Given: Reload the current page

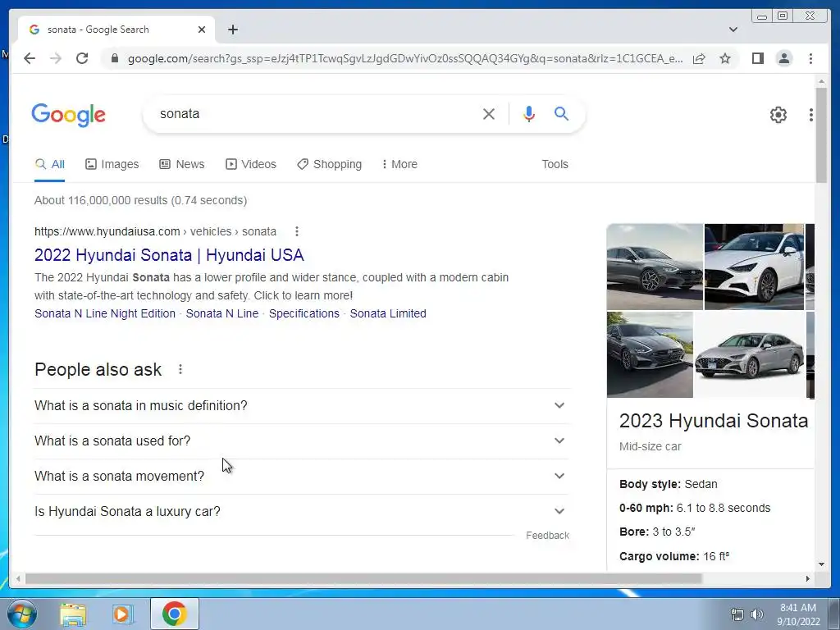Looking at the screenshot, I should pyautogui.click(x=82, y=58).
